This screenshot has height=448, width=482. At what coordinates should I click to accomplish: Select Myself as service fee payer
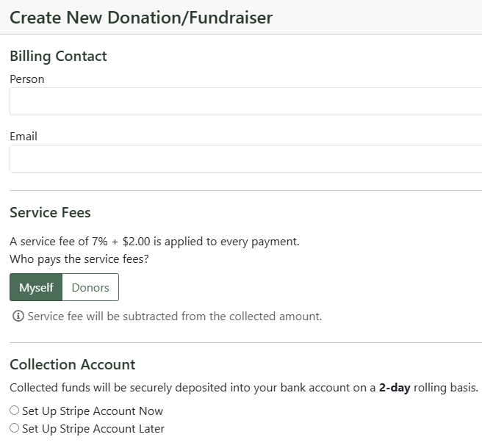pos(36,287)
